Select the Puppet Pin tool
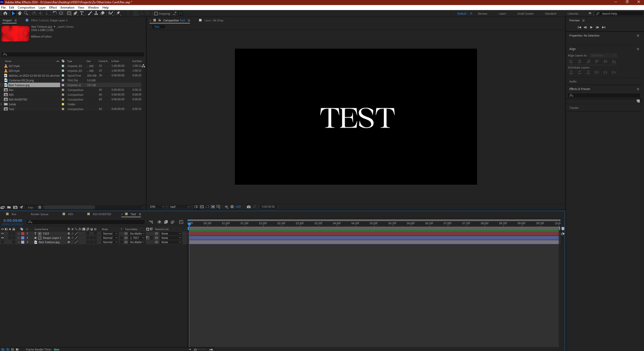The image size is (644, 351). (118, 13)
